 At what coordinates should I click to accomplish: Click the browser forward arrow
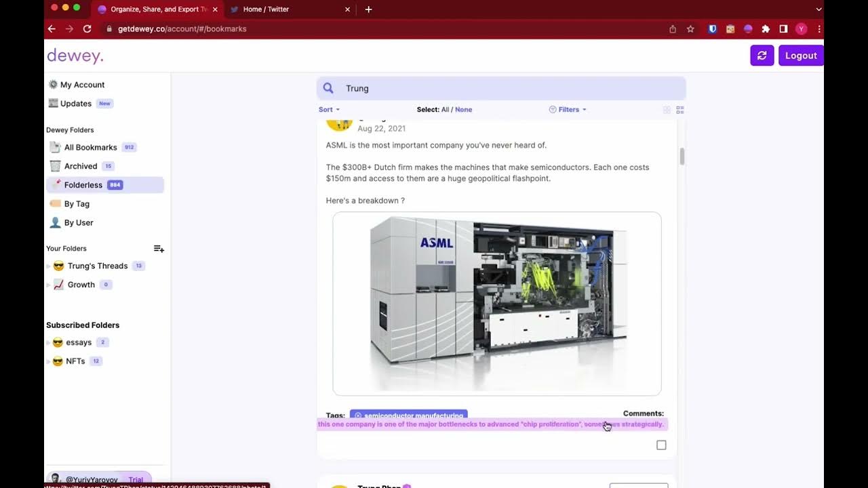[69, 29]
